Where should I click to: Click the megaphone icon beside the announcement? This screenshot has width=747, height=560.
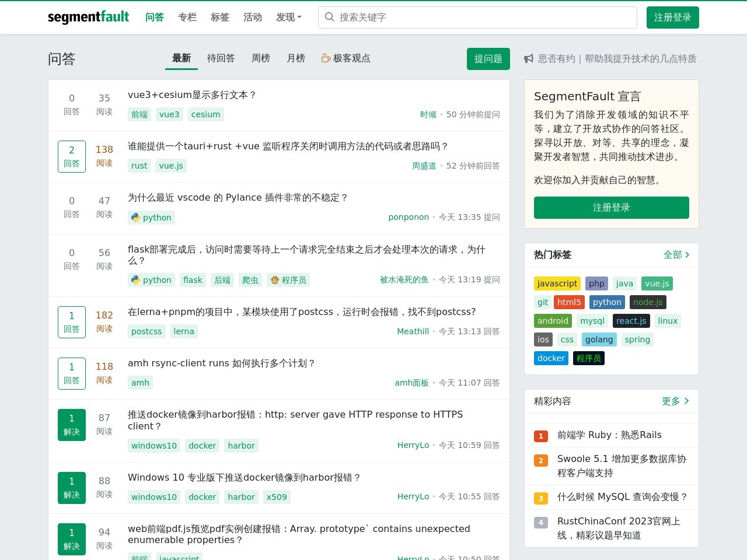(x=528, y=58)
